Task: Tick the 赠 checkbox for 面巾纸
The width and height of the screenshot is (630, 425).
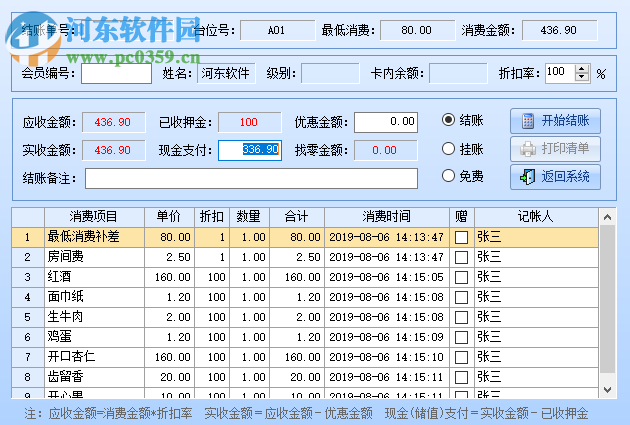Action: click(x=461, y=297)
